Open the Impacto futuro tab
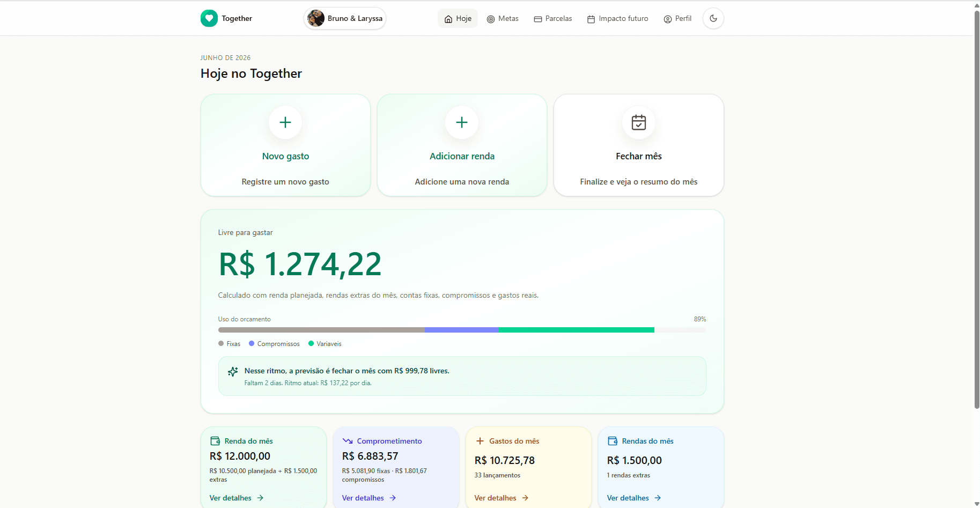980x508 pixels. pos(617,18)
